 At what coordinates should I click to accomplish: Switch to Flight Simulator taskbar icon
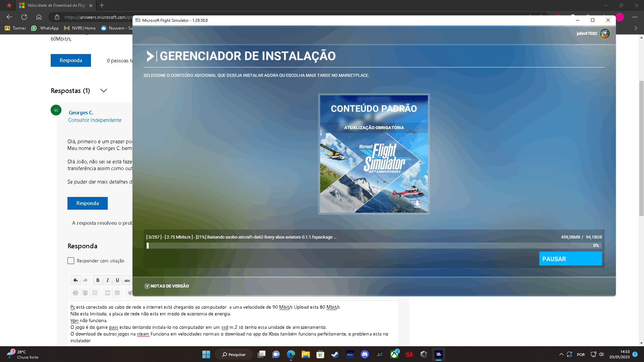[x=439, y=354]
